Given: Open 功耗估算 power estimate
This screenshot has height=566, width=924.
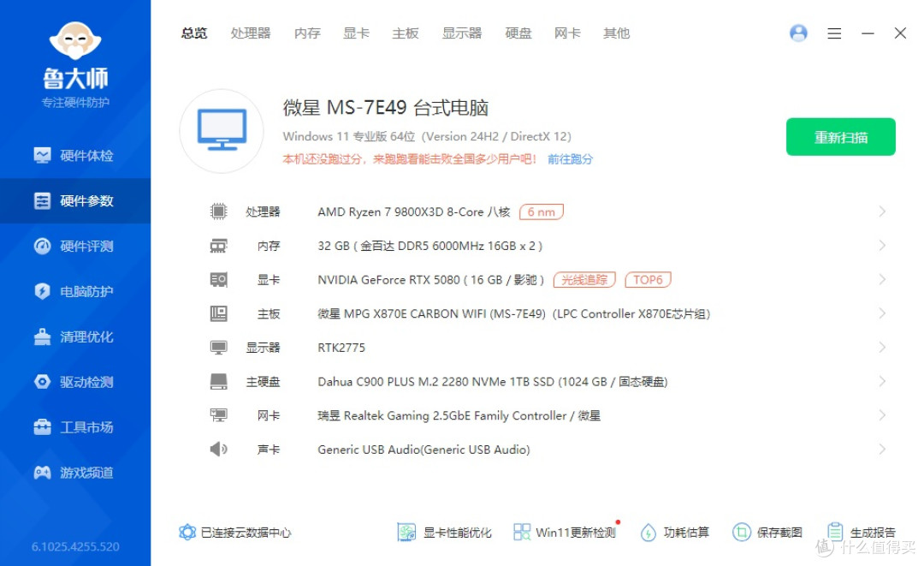Looking at the screenshot, I should pos(675,533).
